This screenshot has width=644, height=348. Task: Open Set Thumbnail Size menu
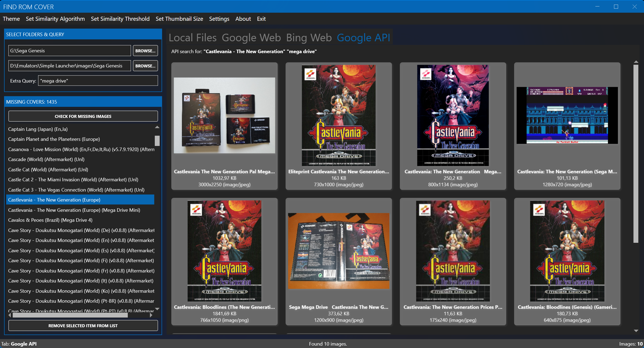tap(179, 19)
